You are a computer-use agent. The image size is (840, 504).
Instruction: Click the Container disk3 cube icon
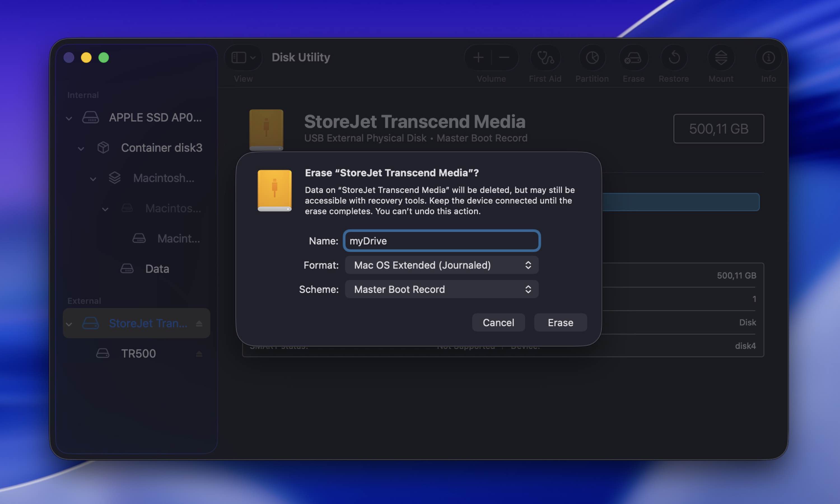point(103,147)
